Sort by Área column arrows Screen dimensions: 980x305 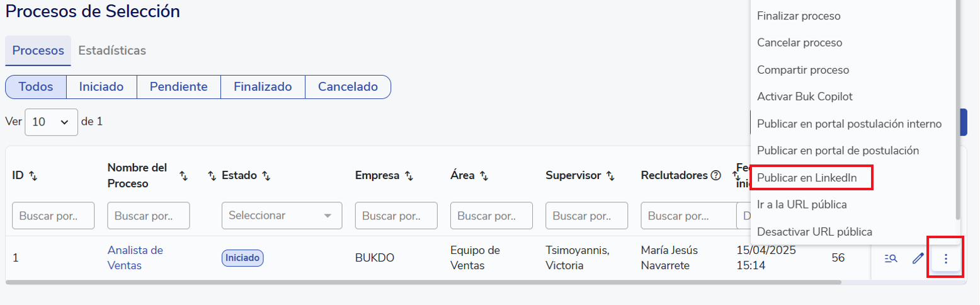484,176
